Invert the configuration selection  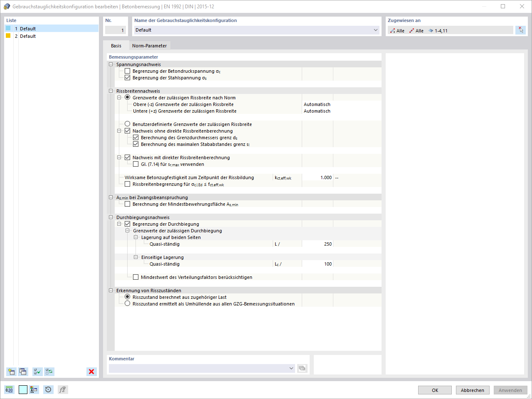(49, 372)
